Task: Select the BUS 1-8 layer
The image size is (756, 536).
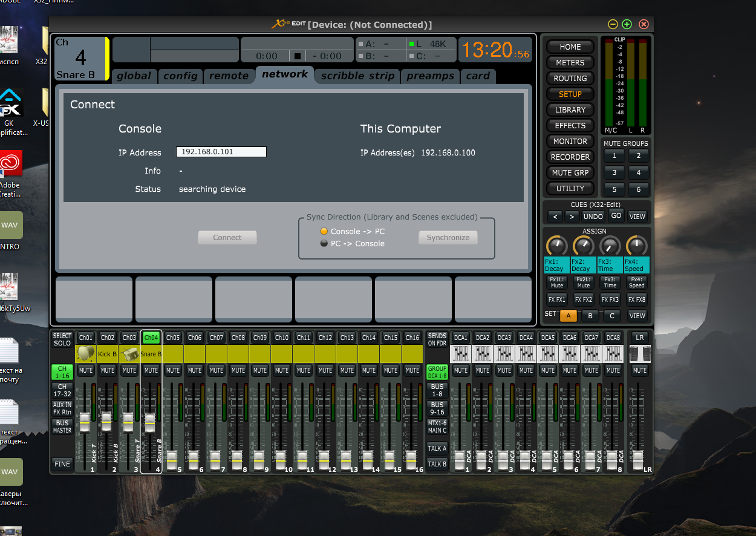Action: (x=437, y=390)
